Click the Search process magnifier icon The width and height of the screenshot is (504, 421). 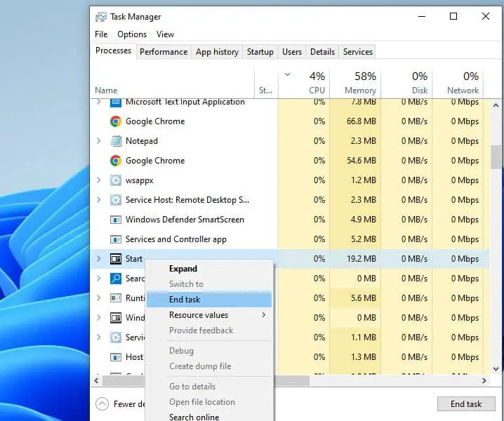coord(116,279)
